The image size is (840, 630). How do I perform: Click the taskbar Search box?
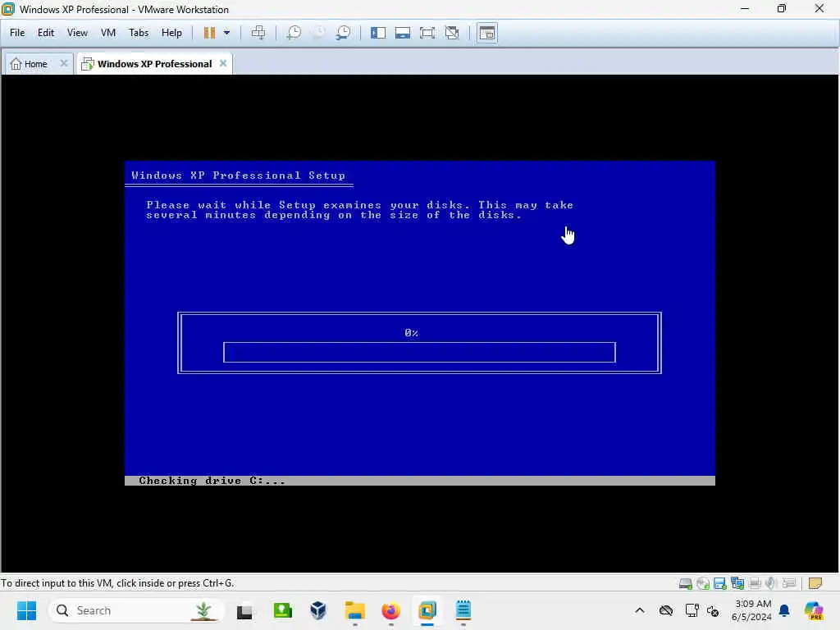(137, 610)
